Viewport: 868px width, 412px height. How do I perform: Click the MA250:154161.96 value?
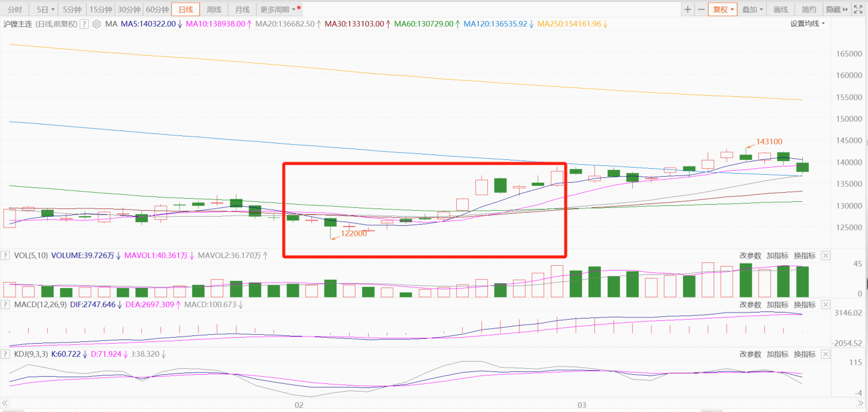569,24
